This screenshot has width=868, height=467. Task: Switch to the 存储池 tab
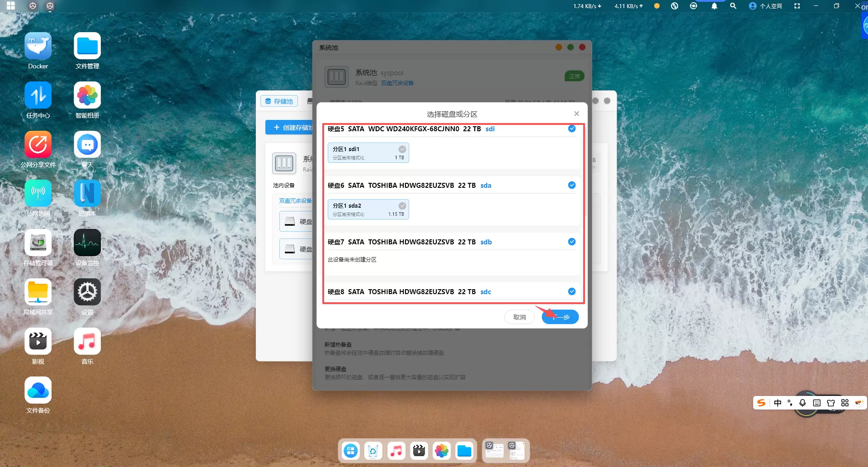[279, 101]
